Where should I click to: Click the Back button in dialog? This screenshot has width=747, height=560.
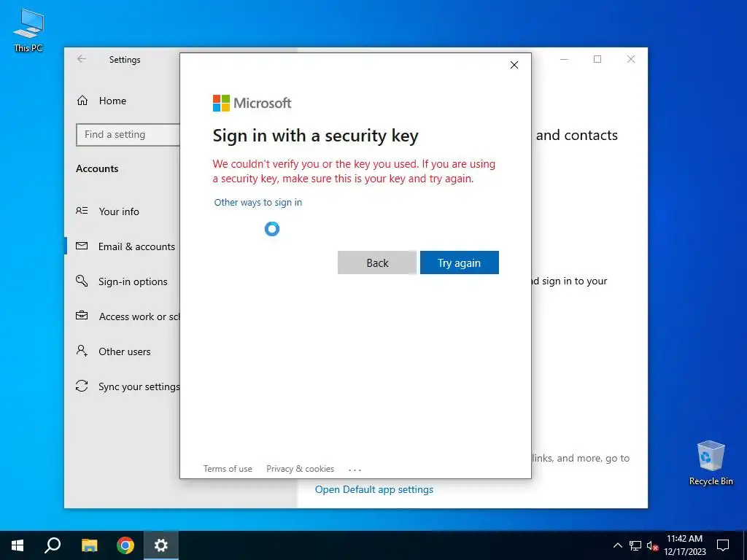tap(377, 262)
